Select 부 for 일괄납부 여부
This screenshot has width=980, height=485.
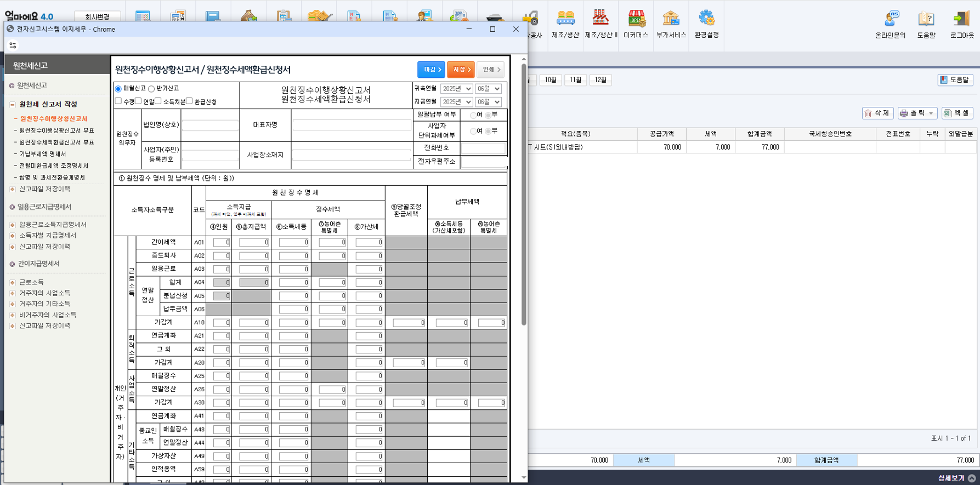tap(488, 115)
